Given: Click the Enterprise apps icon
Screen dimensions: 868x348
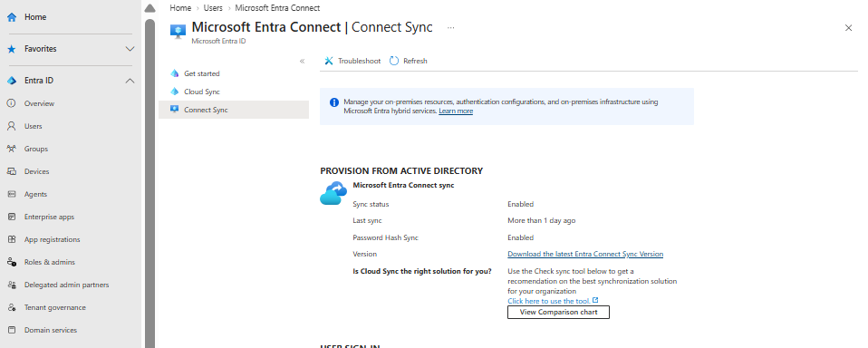Looking at the screenshot, I should (12, 217).
